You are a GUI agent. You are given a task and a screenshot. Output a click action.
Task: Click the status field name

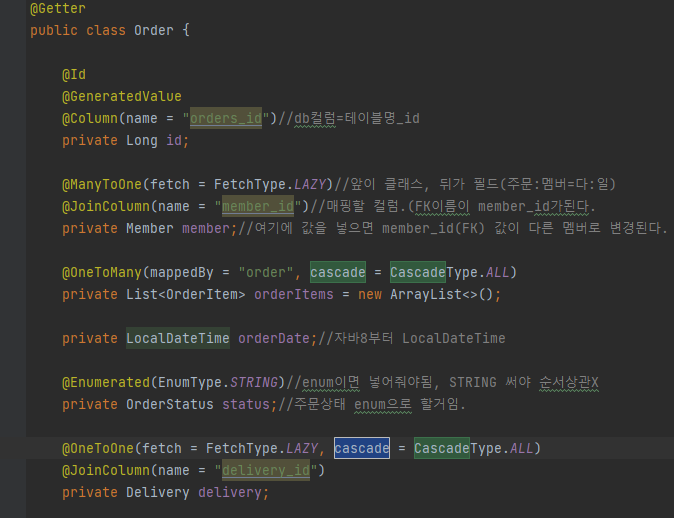click(245, 405)
